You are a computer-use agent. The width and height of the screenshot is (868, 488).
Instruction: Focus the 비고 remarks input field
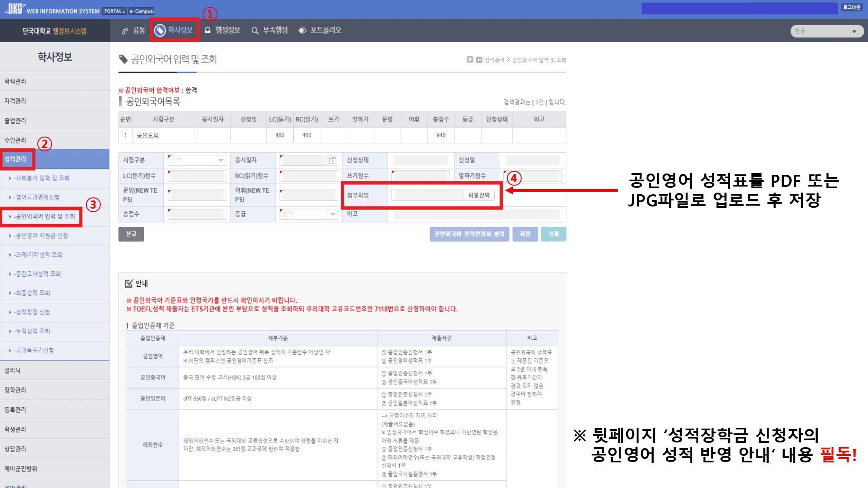coord(477,214)
